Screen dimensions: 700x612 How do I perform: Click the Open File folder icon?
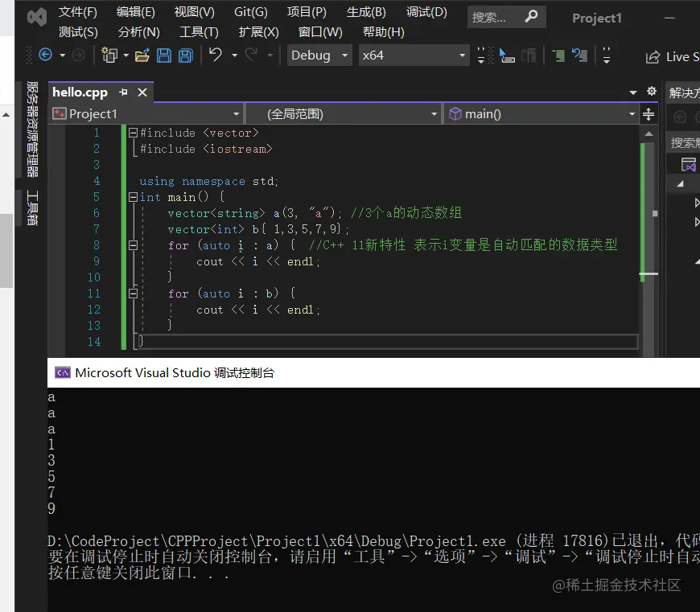(x=142, y=55)
